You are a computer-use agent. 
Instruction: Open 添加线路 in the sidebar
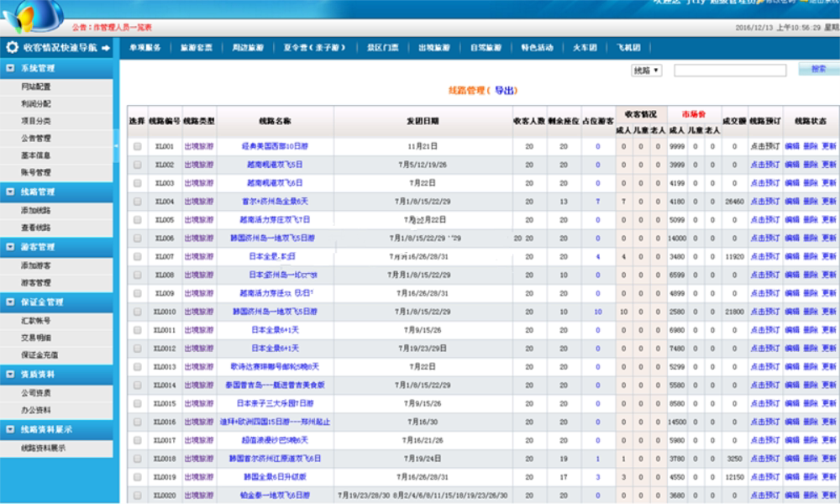click(x=36, y=211)
